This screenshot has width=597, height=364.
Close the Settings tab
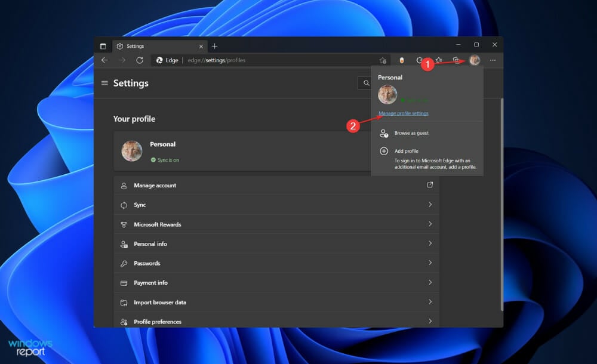[201, 47]
